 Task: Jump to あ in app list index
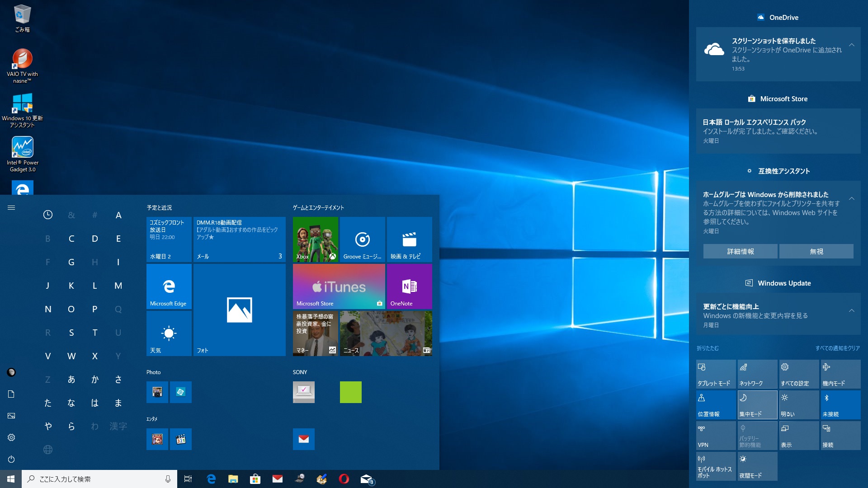point(71,380)
